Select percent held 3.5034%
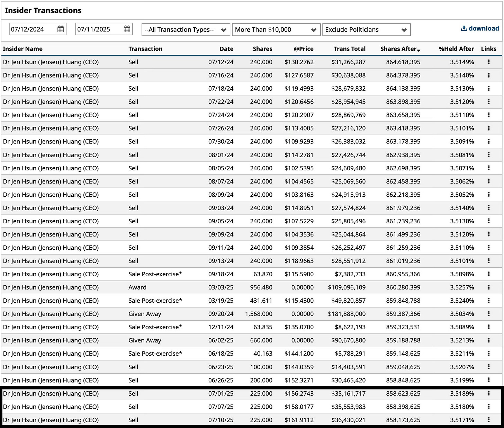The image size is (504, 428). pyautogui.click(x=462, y=314)
